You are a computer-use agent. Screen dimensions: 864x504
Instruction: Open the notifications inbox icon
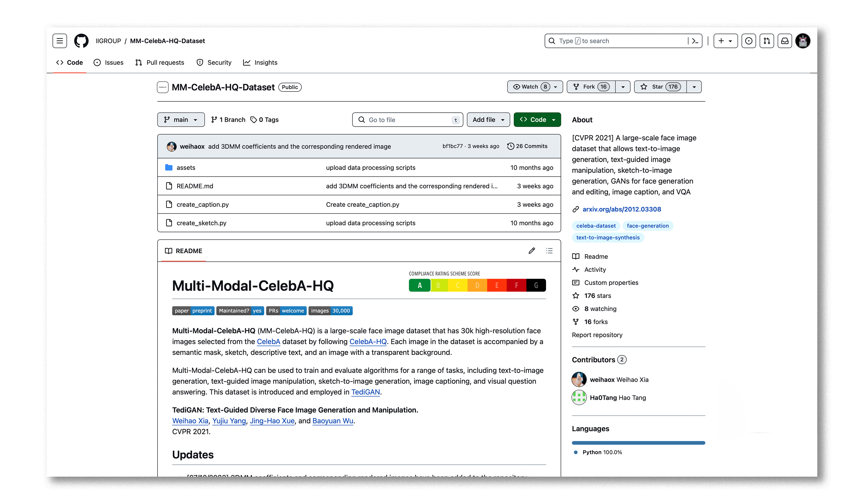coord(785,41)
